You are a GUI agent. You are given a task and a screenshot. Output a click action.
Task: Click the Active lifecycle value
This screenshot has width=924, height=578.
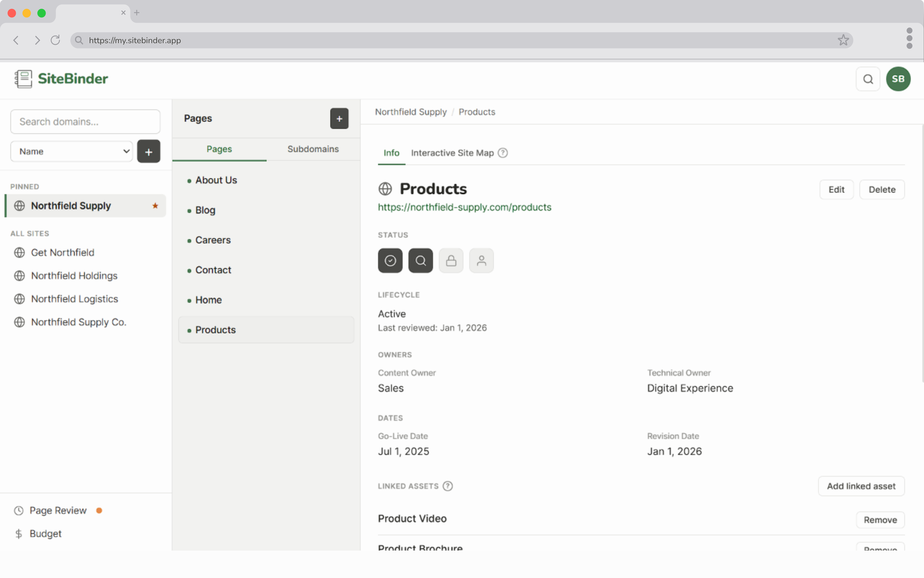392,314
